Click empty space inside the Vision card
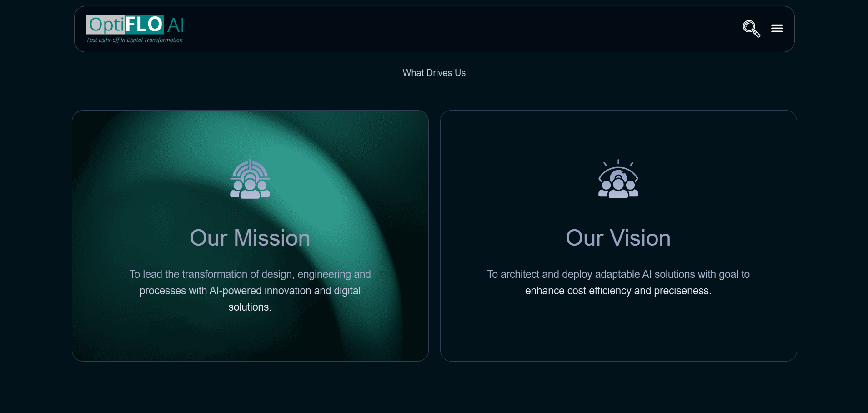Screen dimensions: 868x413 [618, 332]
